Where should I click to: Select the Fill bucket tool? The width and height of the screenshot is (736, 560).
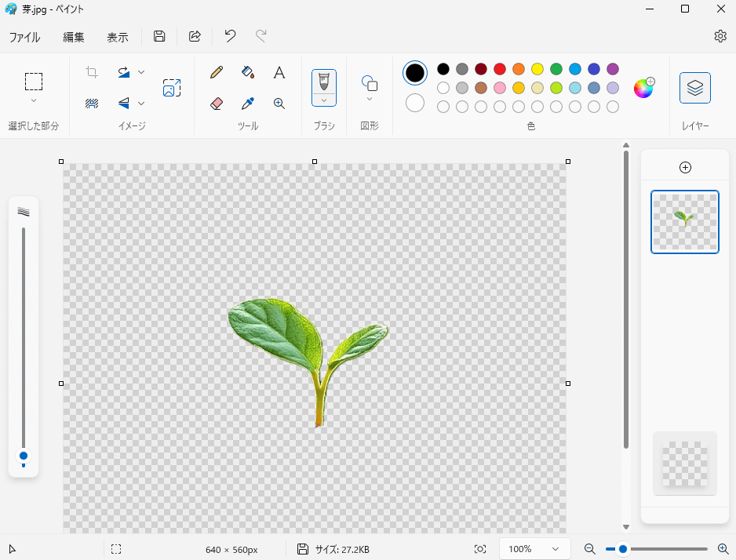(248, 73)
